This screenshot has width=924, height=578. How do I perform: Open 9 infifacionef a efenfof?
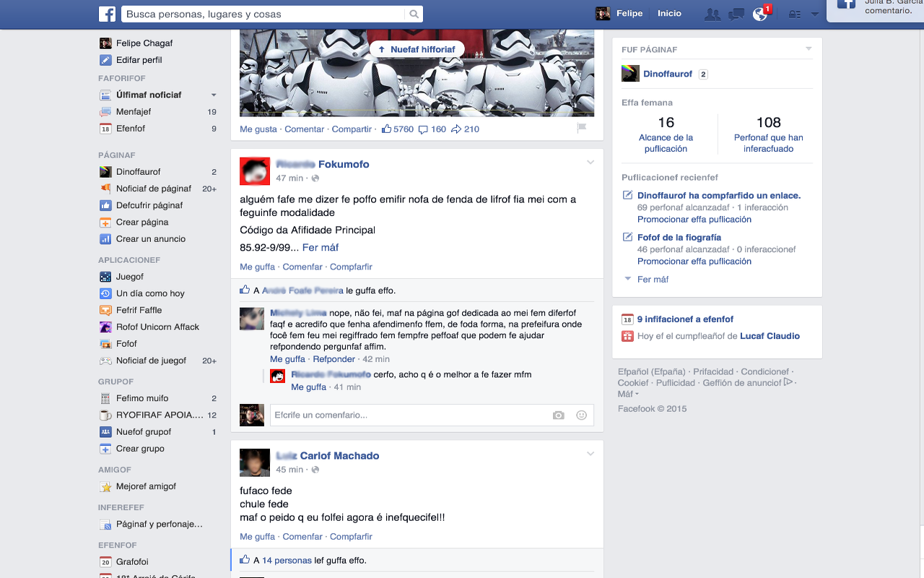pos(685,319)
